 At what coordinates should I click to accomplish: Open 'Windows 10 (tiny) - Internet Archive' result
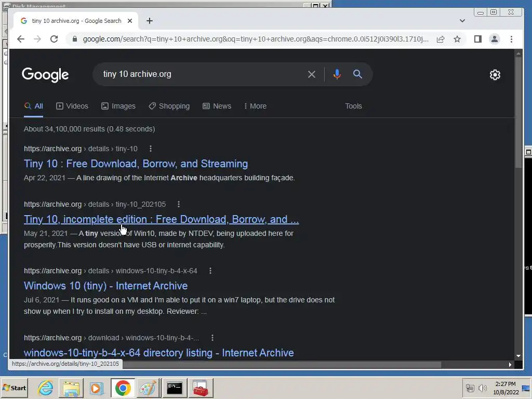(105, 286)
